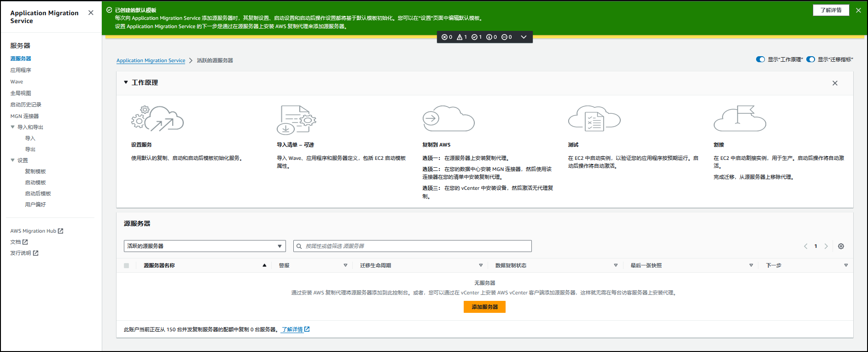Toggle 显示"迁移指标" switch

810,59
